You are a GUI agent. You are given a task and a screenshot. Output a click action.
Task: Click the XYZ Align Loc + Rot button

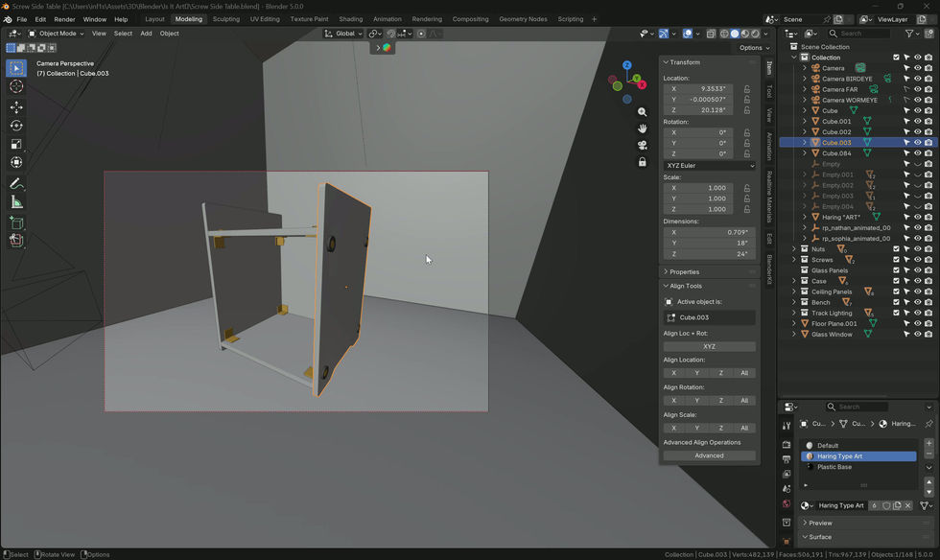pyautogui.click(x=709, y=346)
